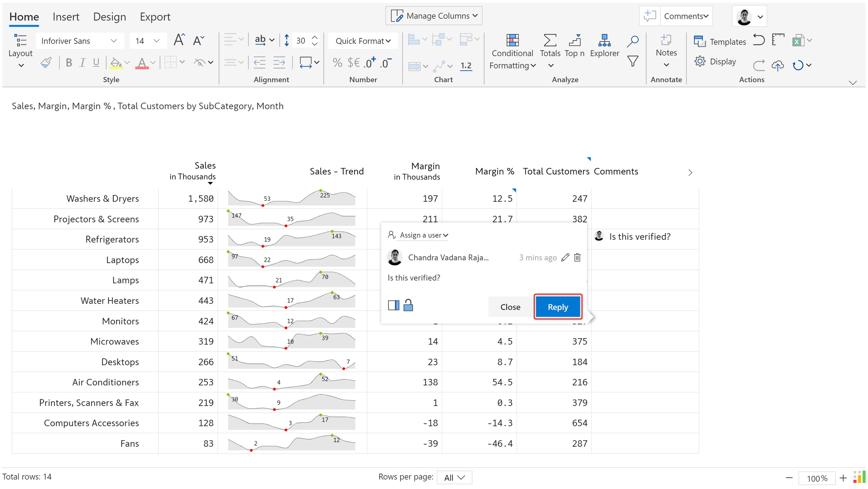The width and height of the screenshot is (868, 489).
Task: Expand the Assign a user dropdown
Action: pyautogui.click(x=424, y=235)
